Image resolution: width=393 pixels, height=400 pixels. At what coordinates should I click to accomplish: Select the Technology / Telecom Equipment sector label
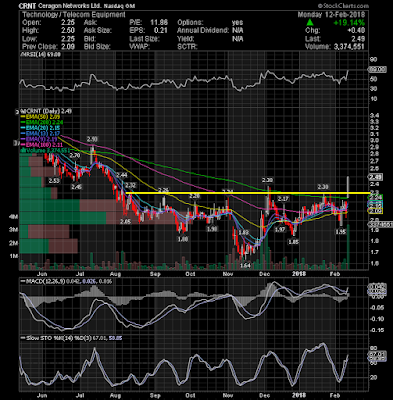coord(74,14)
